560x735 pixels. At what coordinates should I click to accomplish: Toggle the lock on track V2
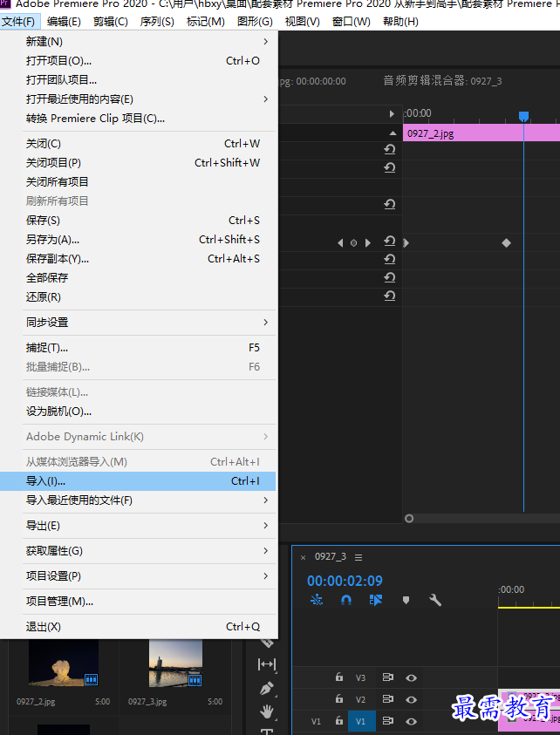click(339, 699)
